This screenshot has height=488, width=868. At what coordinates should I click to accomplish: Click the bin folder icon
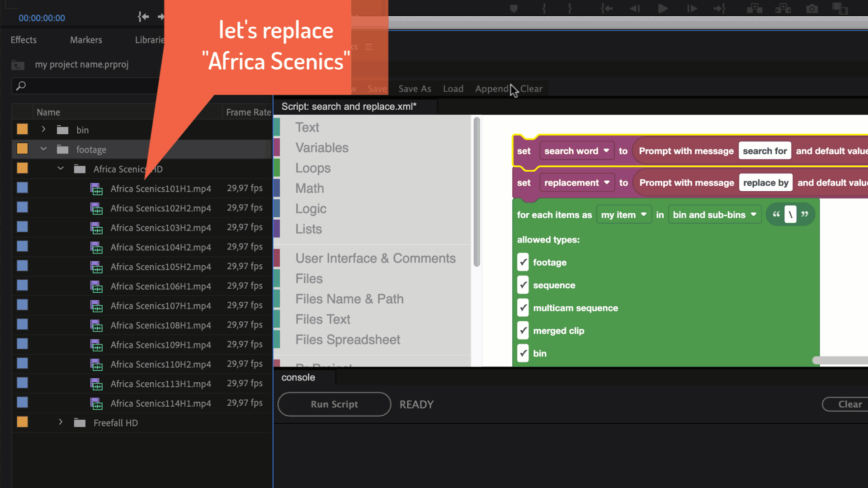click(62, 130)
